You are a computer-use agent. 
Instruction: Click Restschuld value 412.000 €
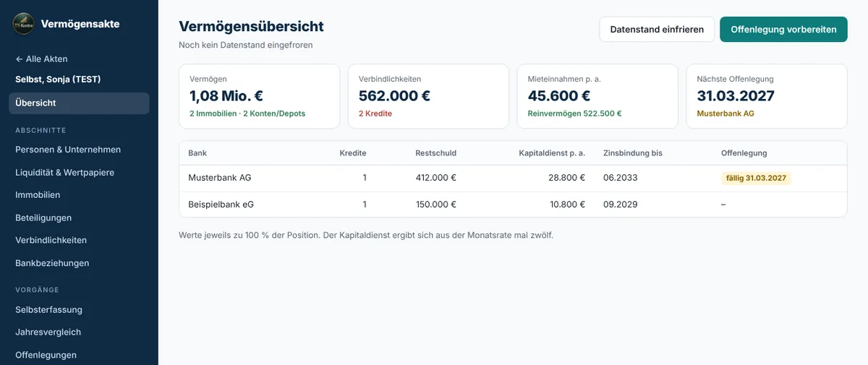(x=435, y=178)
